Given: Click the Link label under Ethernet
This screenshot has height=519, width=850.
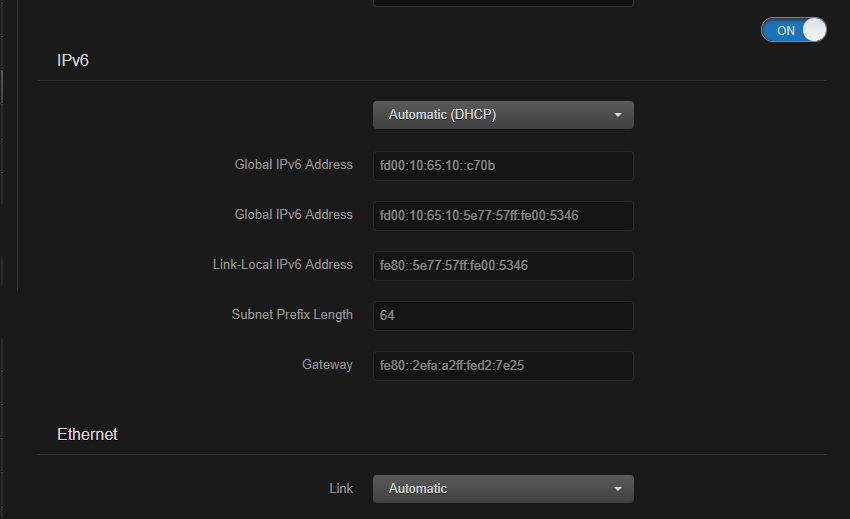Looking at the screenshot, I should tap(341, 489).
